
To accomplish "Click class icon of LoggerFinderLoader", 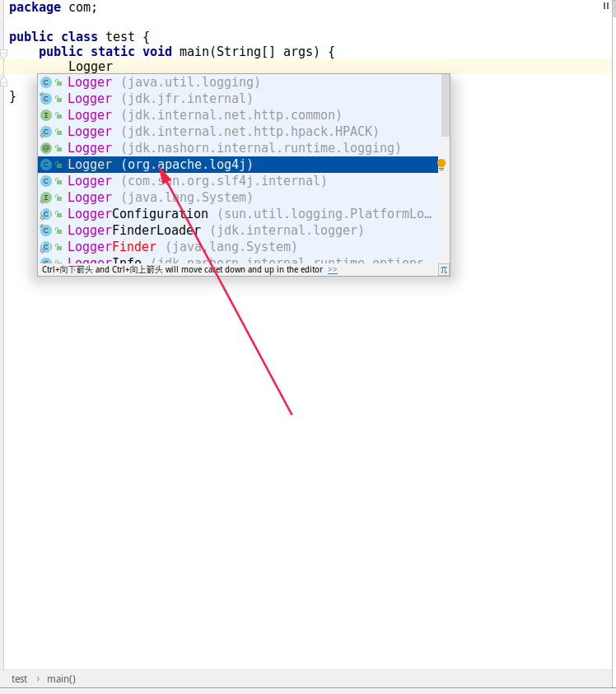I will [46, 231].
